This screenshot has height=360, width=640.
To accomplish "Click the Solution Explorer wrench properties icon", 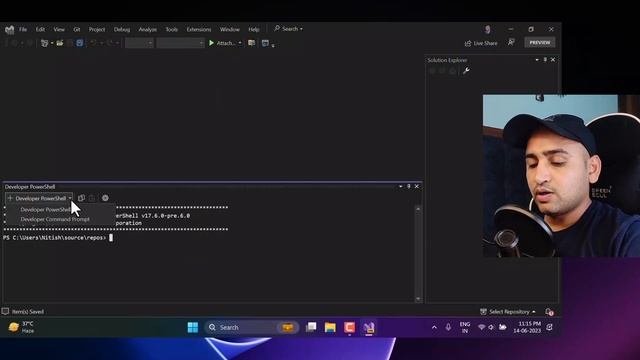I will coord(466,71).
